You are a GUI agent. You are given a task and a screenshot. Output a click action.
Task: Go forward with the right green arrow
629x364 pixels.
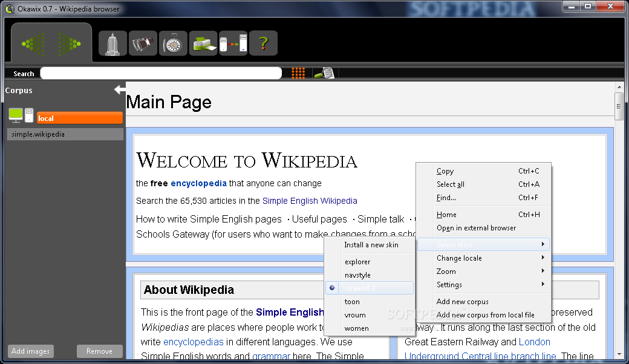(69, 44)
